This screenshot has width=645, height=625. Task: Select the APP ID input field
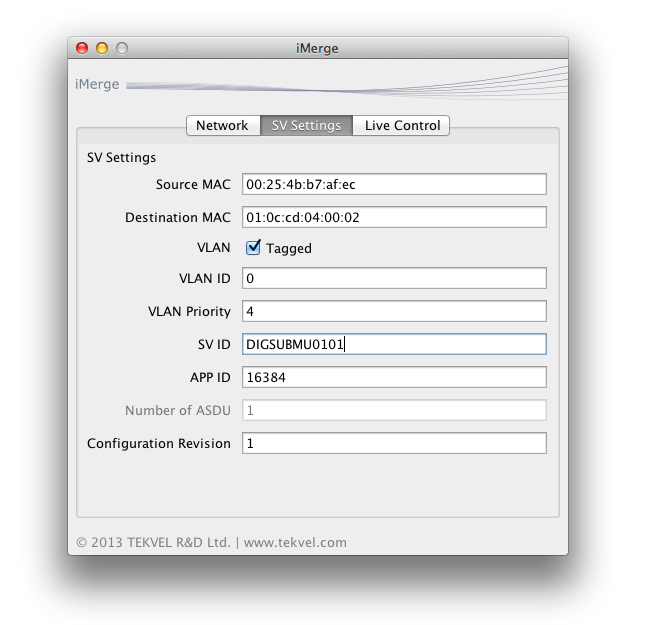click(x=394, y=377)
